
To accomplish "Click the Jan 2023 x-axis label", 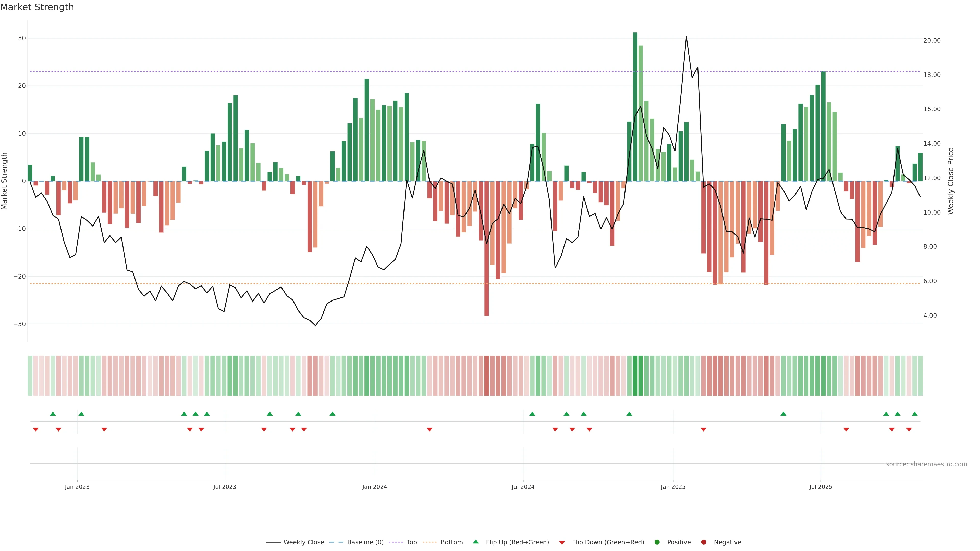I will [77, 487].
